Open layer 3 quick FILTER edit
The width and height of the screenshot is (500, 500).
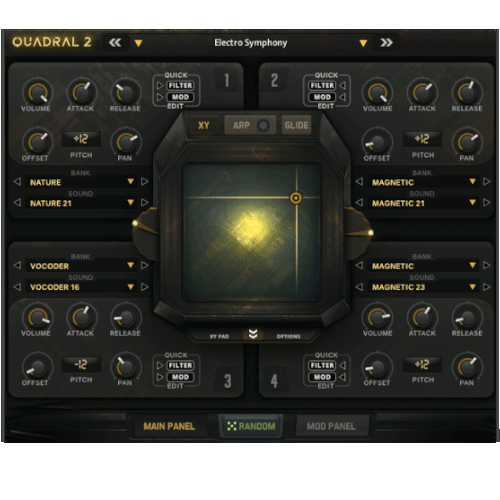point(180,365)
